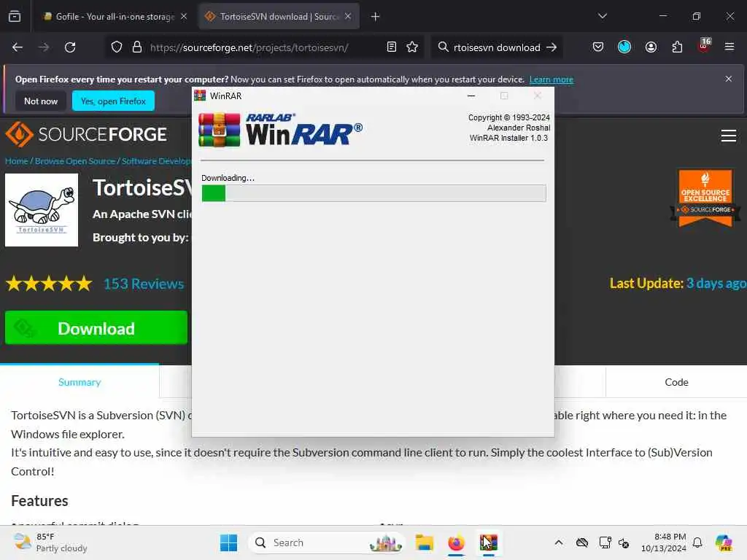Close the Gofile tab
This screenshot has width=747, height=560.
coord(184,17)
